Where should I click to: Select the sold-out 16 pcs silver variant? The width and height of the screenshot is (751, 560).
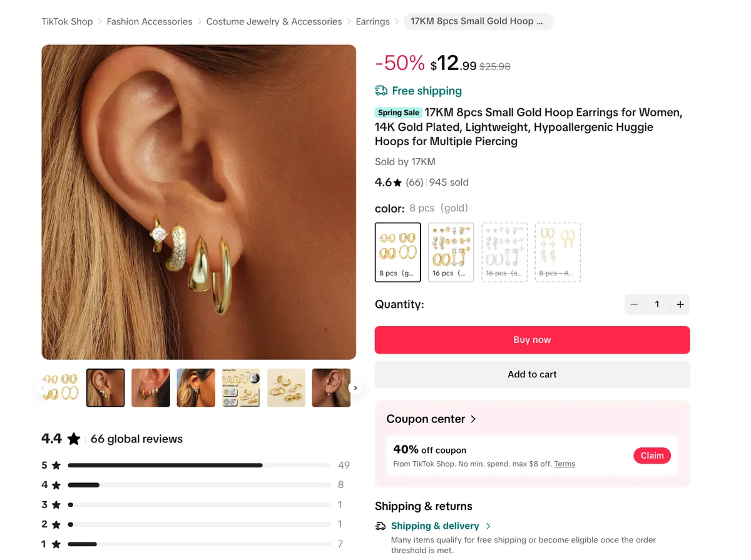point(504,252)
